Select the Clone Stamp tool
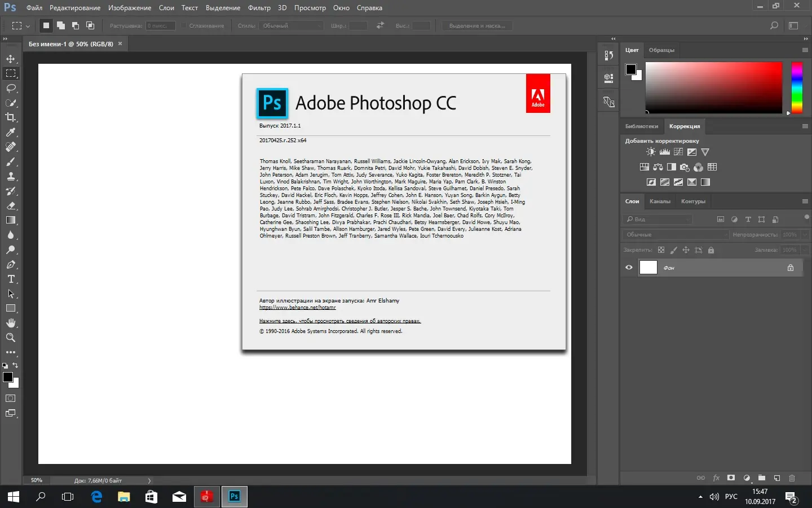This screenshot has height=508, width=812. click(11, 176)
